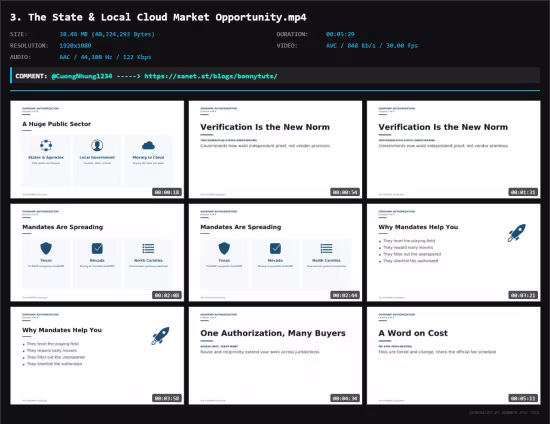Click the 'DURATION:' label

[x=292, y=34]
